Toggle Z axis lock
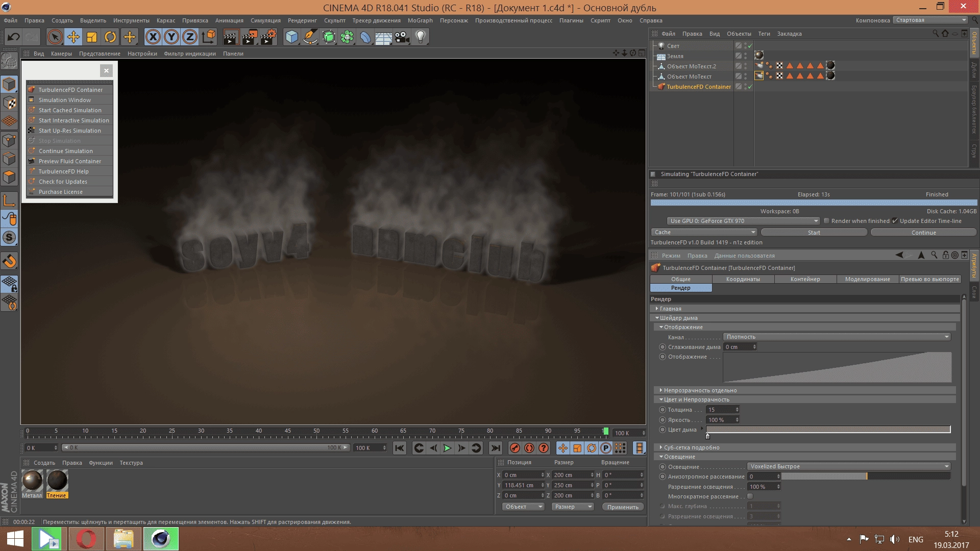The height and width of the screenshot is (551, 980). pos(190,37)
